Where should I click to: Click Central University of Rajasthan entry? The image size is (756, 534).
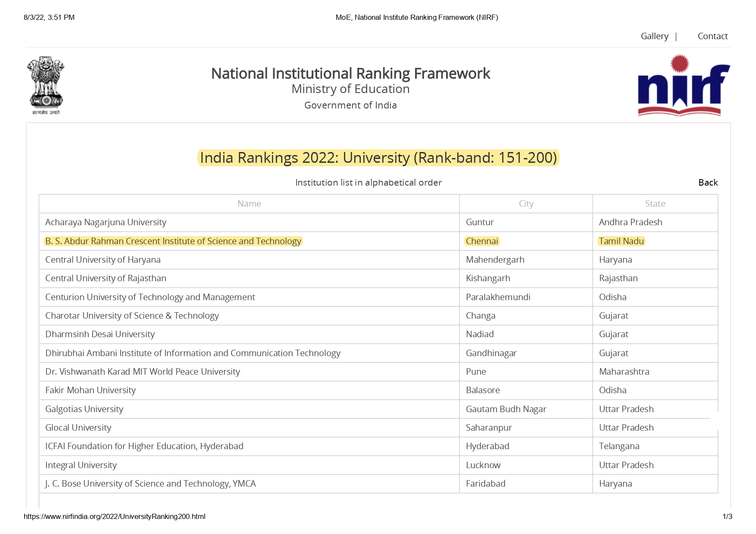click(x=106, y=278)
